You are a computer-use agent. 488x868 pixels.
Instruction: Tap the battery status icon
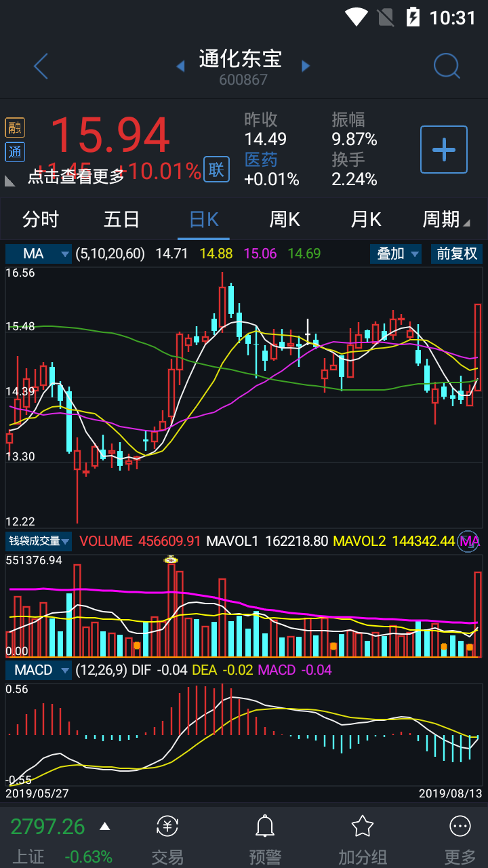point(413,16)
